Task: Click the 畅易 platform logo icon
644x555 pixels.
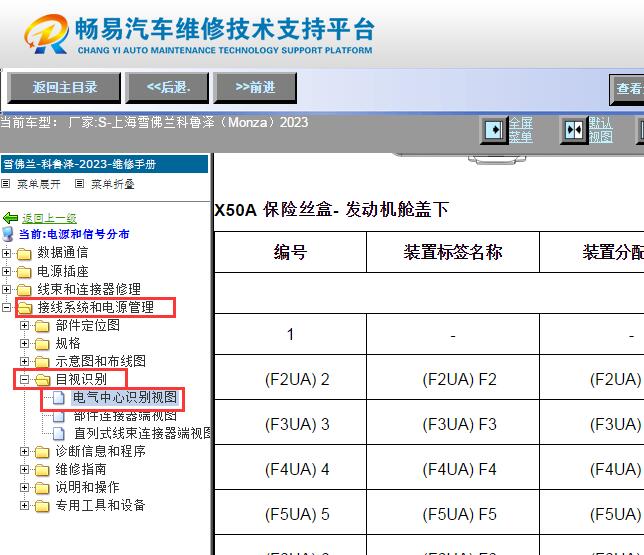Action: click(x=46, y=34)
